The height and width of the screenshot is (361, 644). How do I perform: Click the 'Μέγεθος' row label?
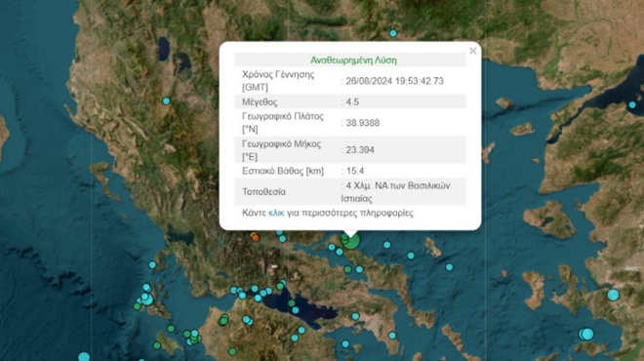pyautogui.click(x=260, y=101)
